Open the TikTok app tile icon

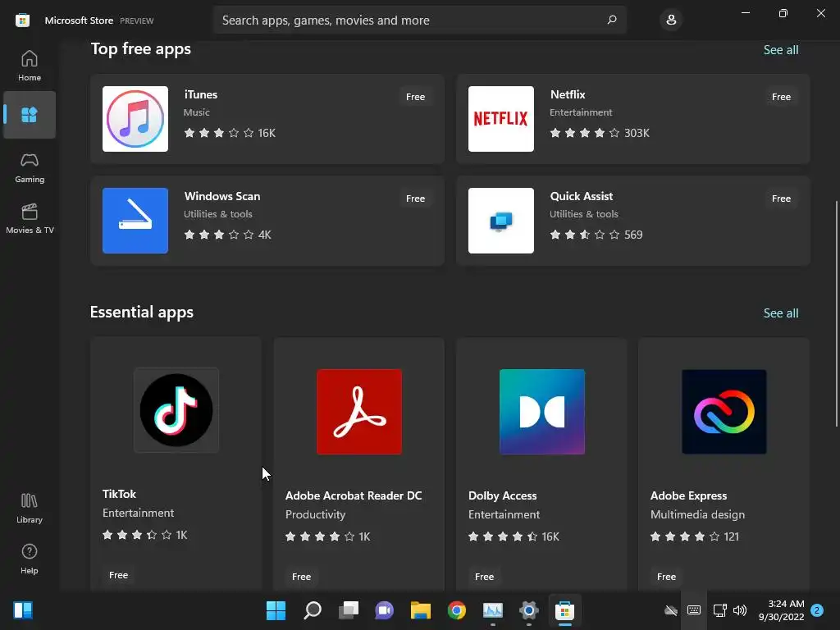coord(176,410)
